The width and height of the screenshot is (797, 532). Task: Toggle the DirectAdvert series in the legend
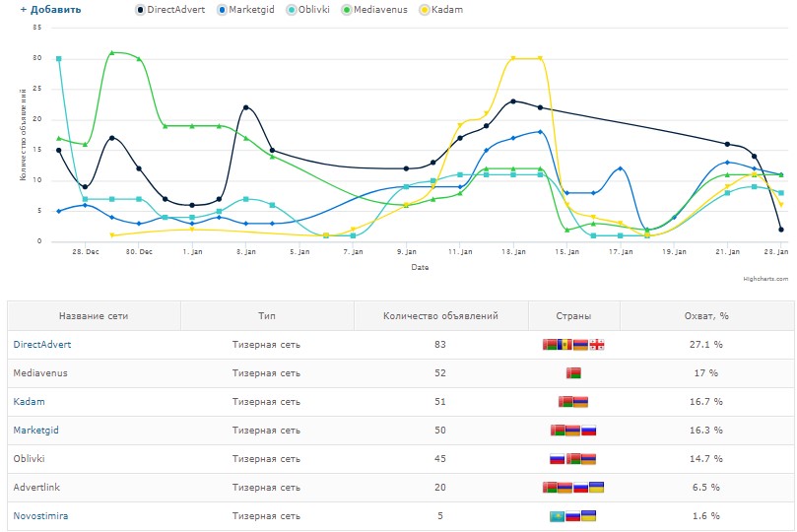point(170,10)
